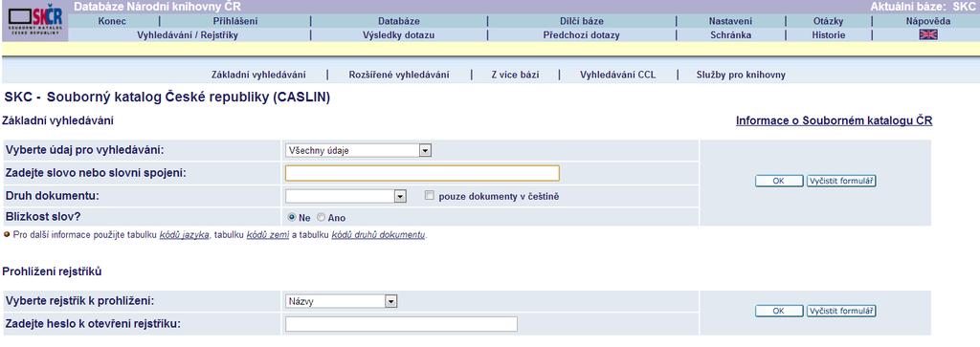
Task: Open Nápověda help
Action: [x=928, y=21]
